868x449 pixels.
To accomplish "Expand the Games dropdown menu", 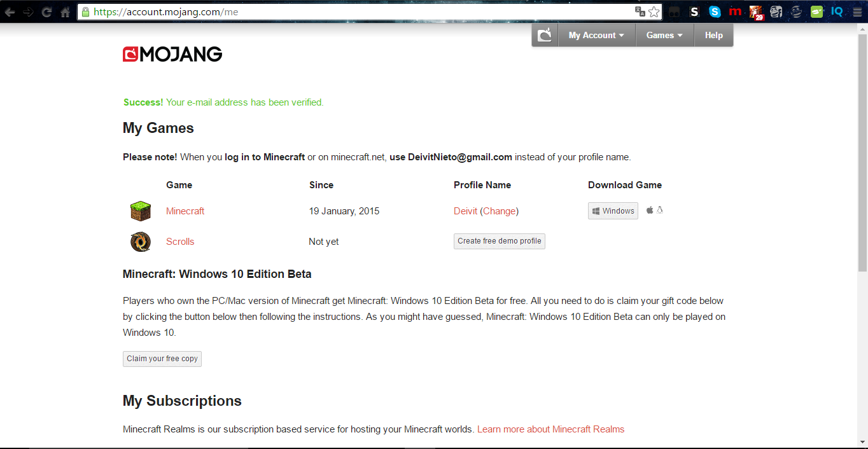I will [x=664, y=35].
